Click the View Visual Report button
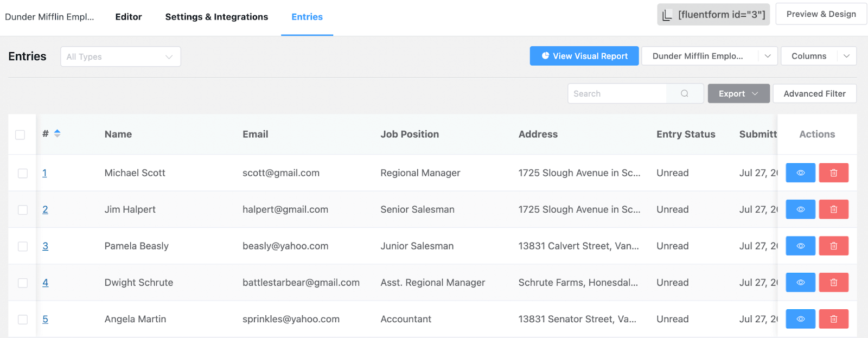 coord(584,56)
